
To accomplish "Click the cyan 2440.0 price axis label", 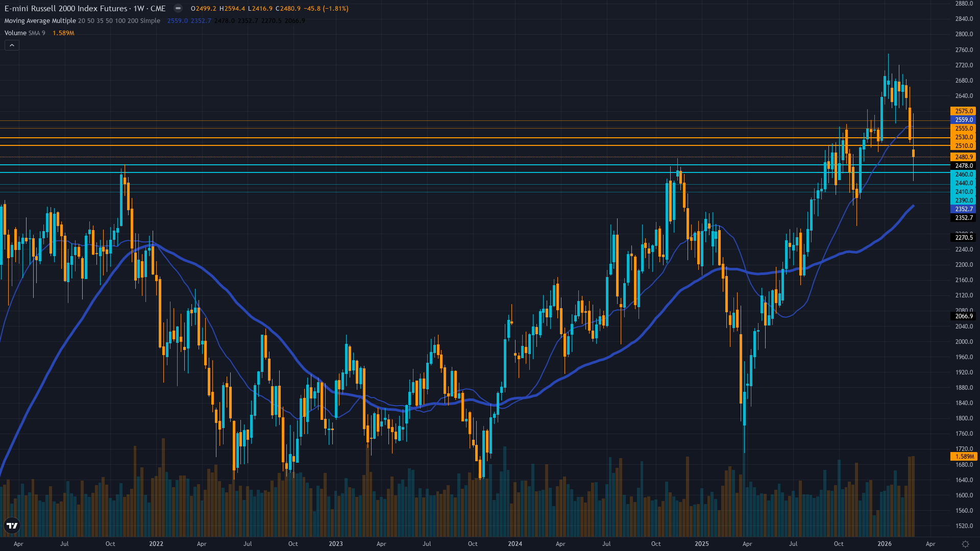I will pyautogui.click(x=963, y=183).
